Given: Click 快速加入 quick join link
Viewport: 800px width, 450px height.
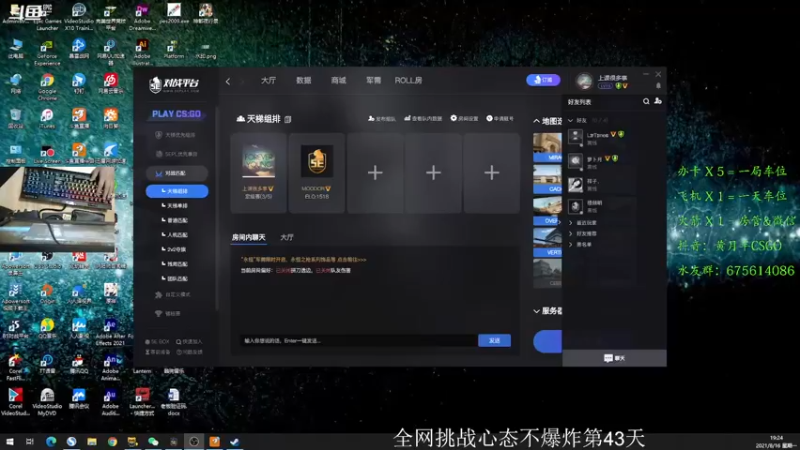Looking at the screenshot, I should tap(189, 342).
